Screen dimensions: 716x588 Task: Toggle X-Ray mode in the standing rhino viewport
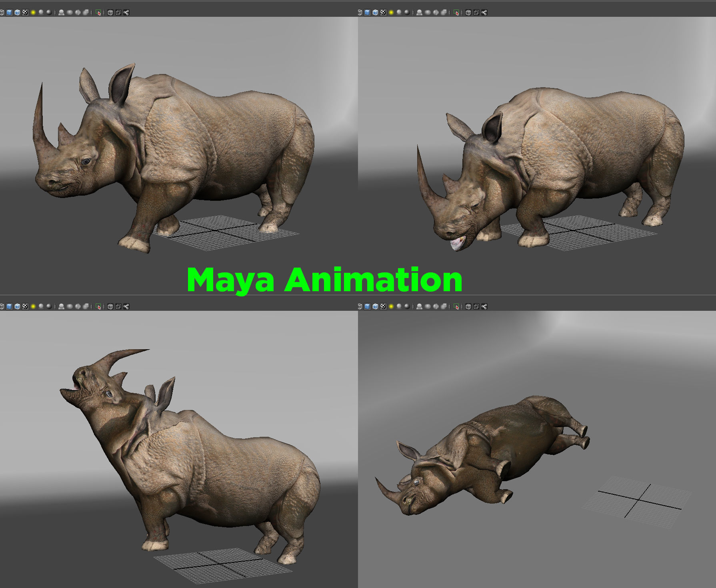point(110,12)
